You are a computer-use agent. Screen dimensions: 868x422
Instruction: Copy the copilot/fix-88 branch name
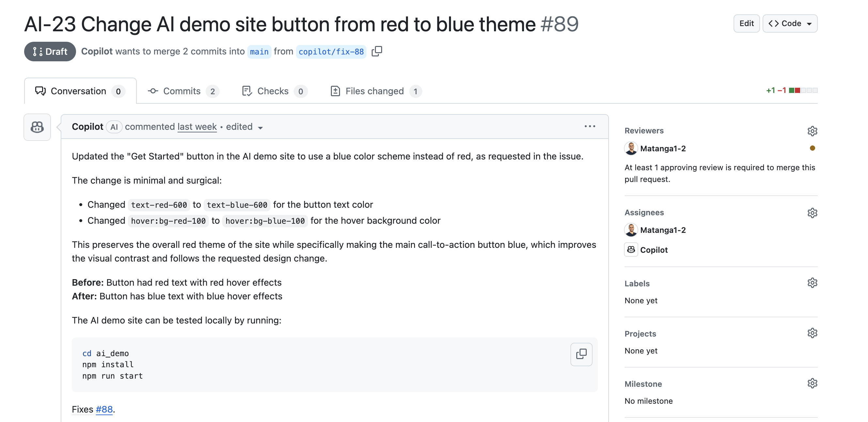click(x=377, y=51)
